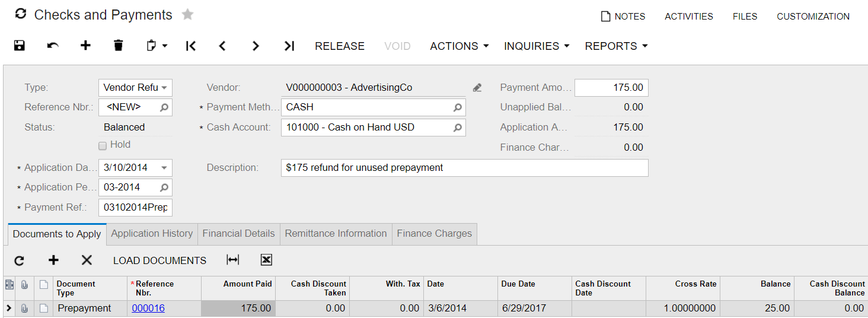Add a new payment record
Screen dimensions: 868x318
click(86, 46)
